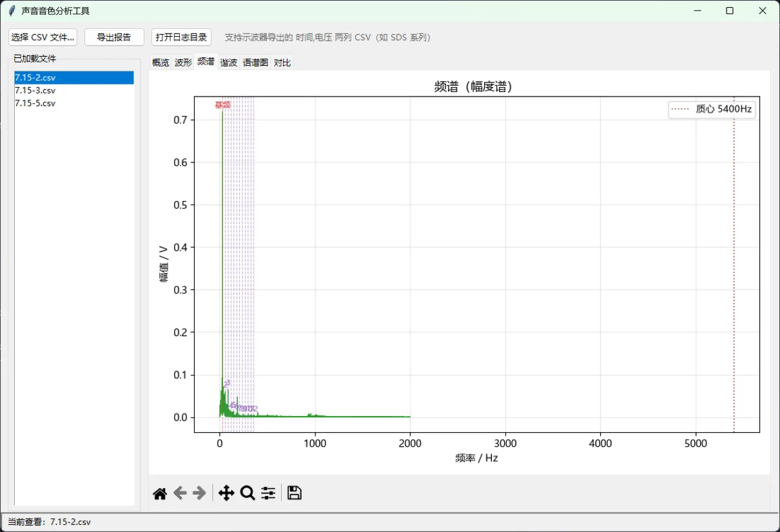Switch to the 概览 tab

(161, 62)
